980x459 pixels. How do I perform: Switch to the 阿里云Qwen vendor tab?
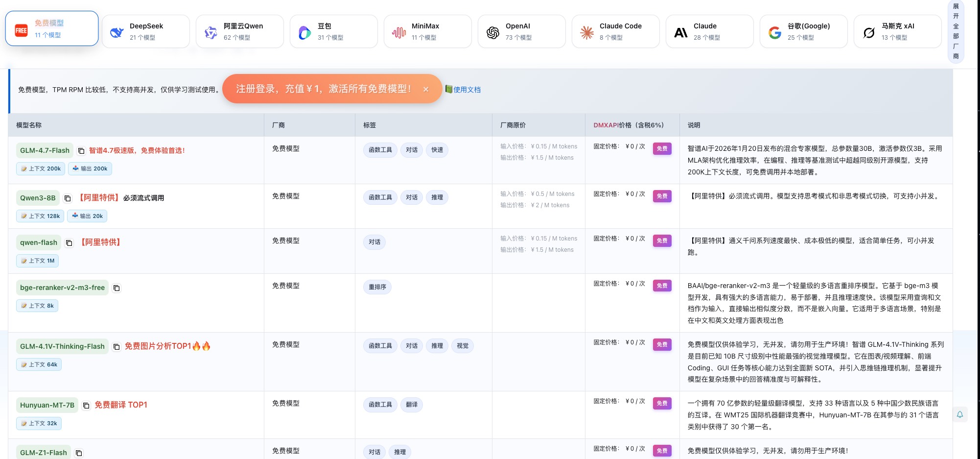[x=240, y=31]
